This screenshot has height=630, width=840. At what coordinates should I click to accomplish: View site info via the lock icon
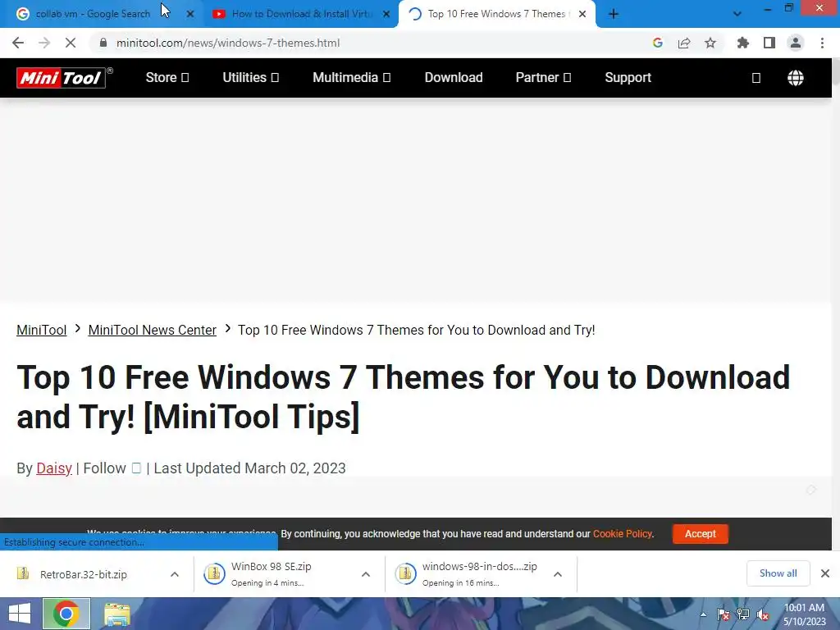point(103,43)
